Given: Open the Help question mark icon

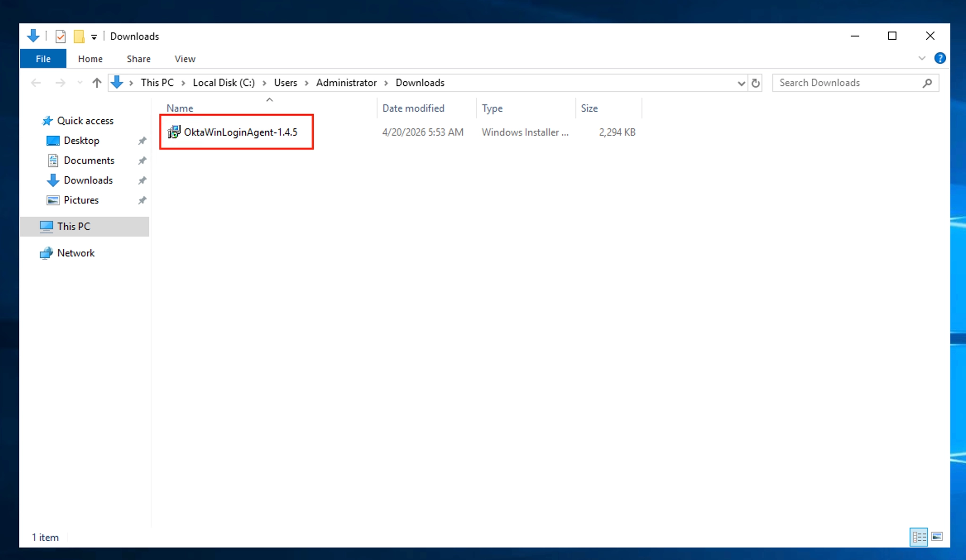Looking at the screenshot, I should [940, 58].
